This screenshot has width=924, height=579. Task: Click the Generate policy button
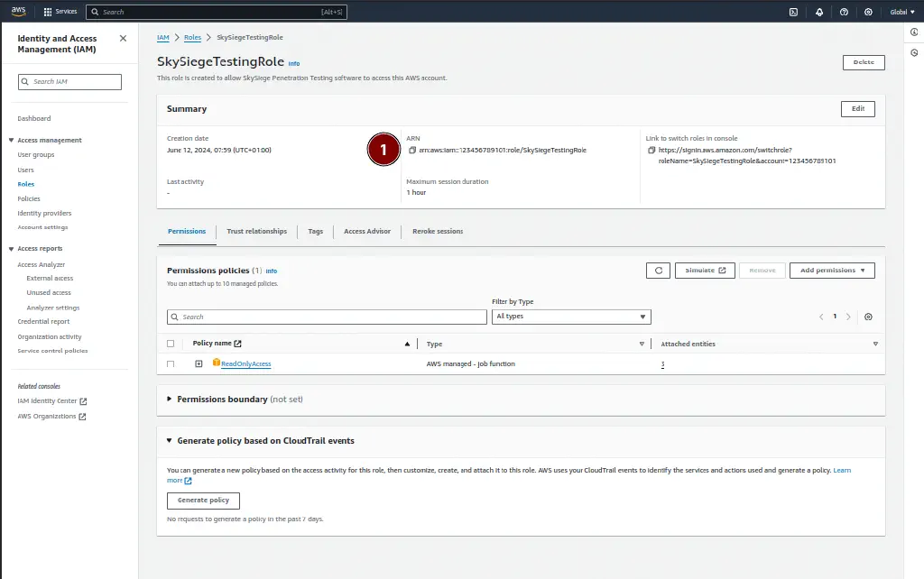click(x=203, y=501)
